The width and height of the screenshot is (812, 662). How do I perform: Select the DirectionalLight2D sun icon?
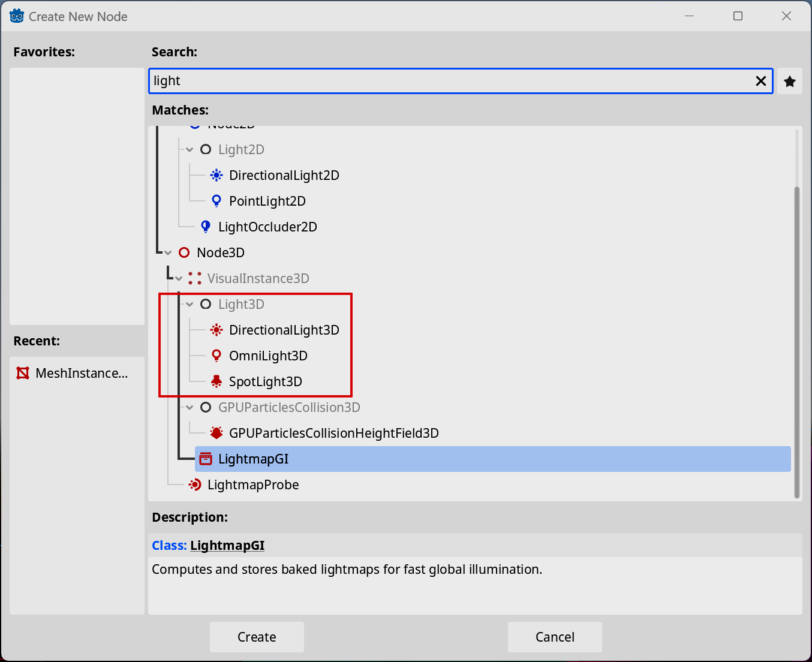coord(216,175)
